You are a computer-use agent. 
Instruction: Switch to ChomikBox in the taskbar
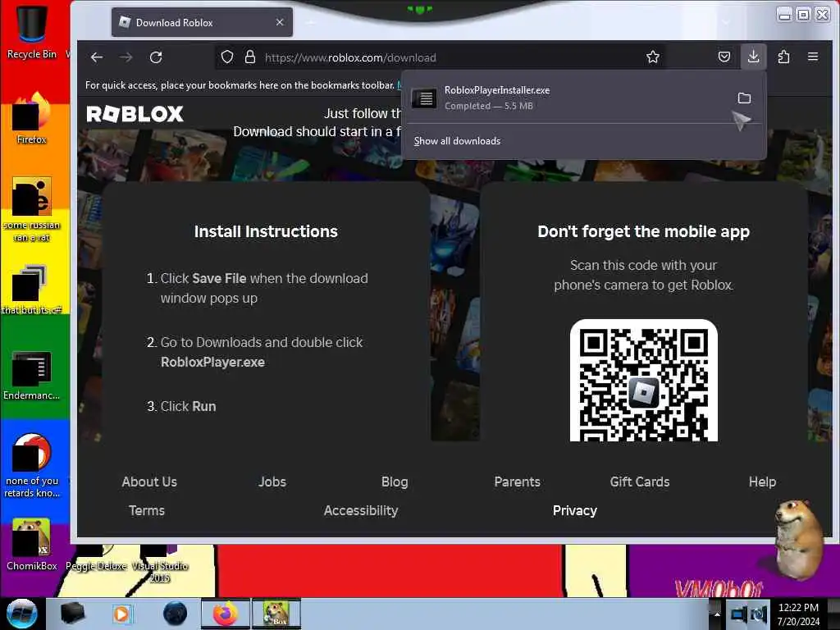276,614
